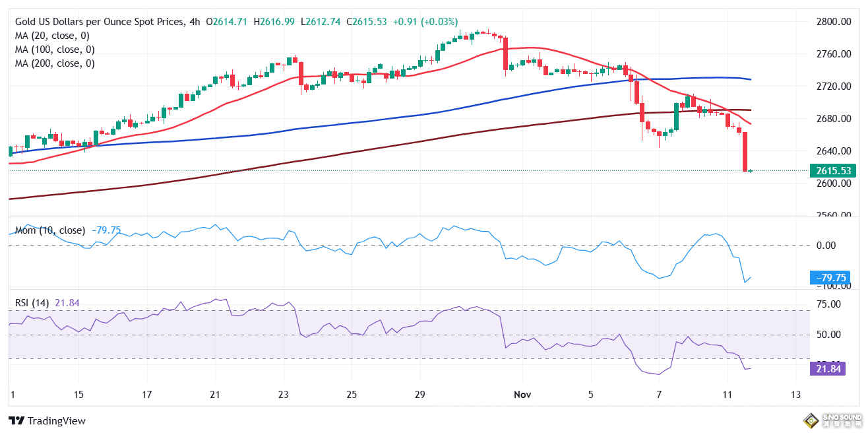Click the 13 date label on time axis
This screenshot has height=435, width=868.
click(x=795, y=395)
